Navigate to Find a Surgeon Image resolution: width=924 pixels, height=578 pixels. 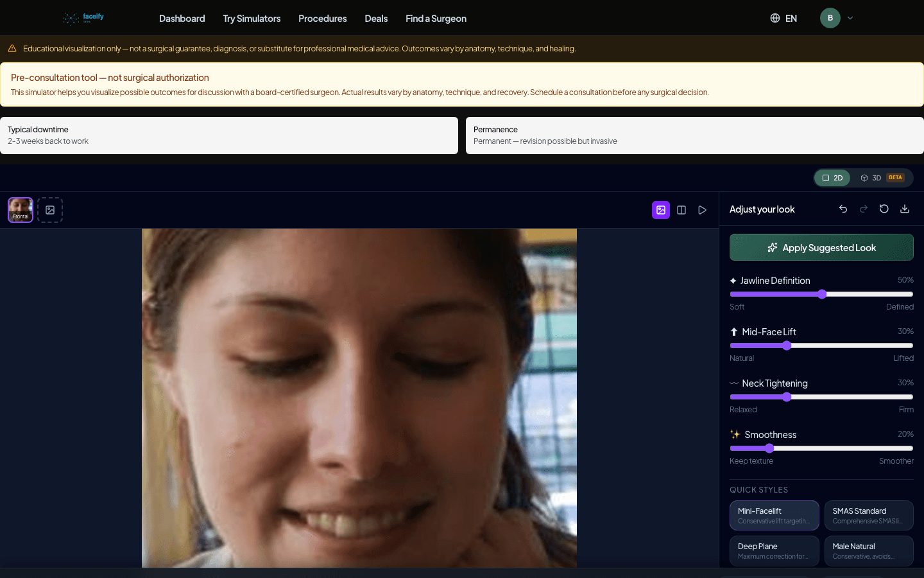(436, 19)
